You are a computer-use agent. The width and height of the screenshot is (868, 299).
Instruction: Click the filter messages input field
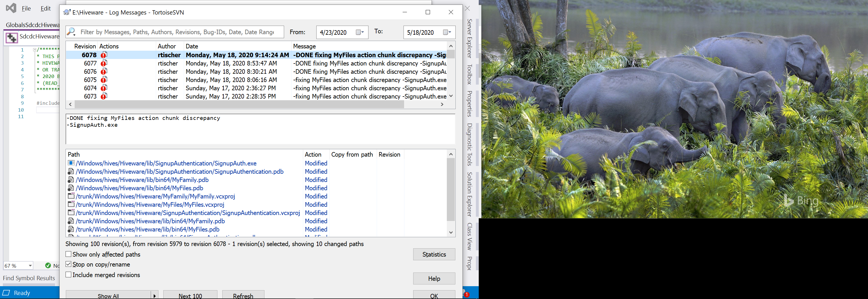(177, 32)
